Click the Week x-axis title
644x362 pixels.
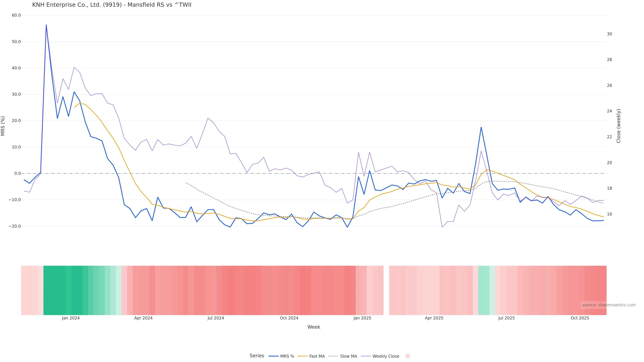[x=313, y=327]
